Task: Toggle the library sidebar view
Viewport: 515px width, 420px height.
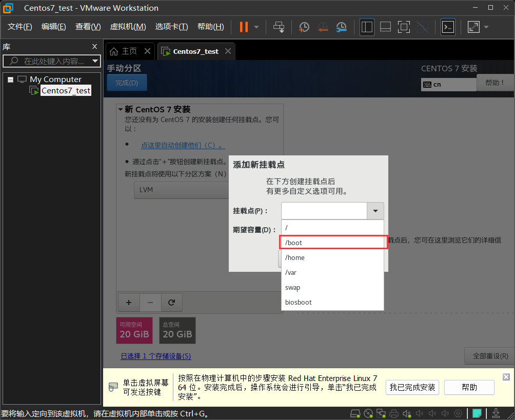Action: click(x=367, y=27)
